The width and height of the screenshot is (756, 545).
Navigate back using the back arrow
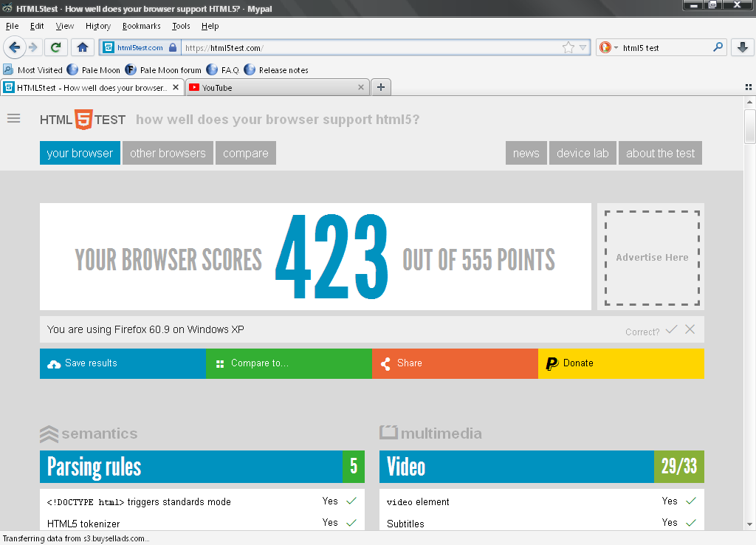[15, 47]
